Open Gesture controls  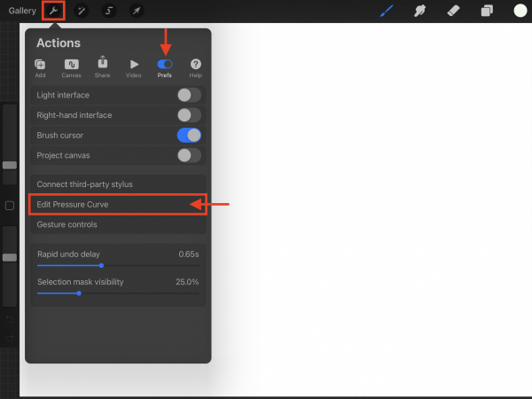tap(118, 224)
